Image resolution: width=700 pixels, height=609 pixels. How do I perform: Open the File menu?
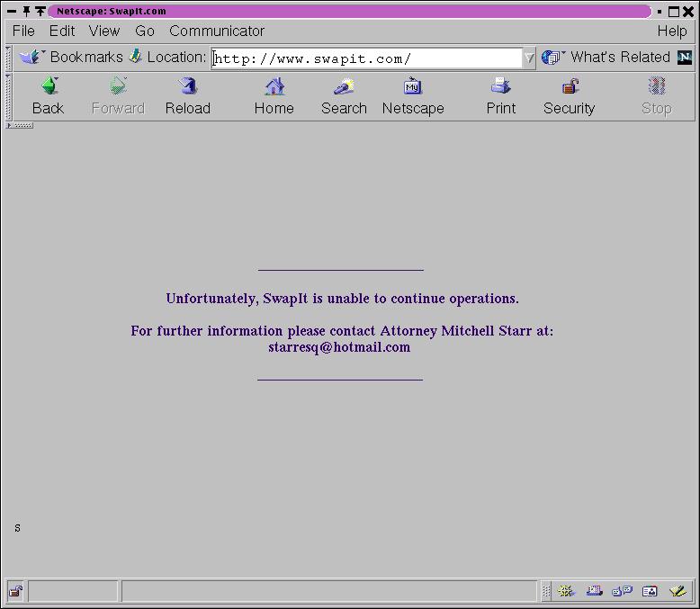pos(23,31)
